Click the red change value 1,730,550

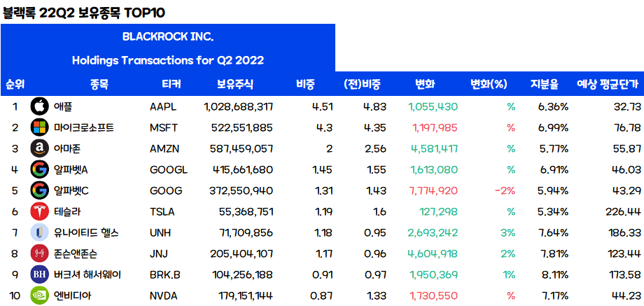click(433, 295)
